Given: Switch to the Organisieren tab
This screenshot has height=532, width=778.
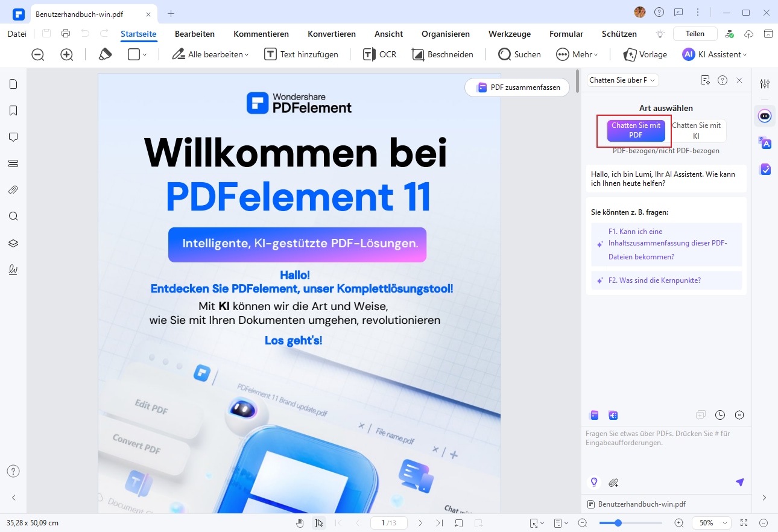Looking at the screenshot, I should (x=446, y=34).
